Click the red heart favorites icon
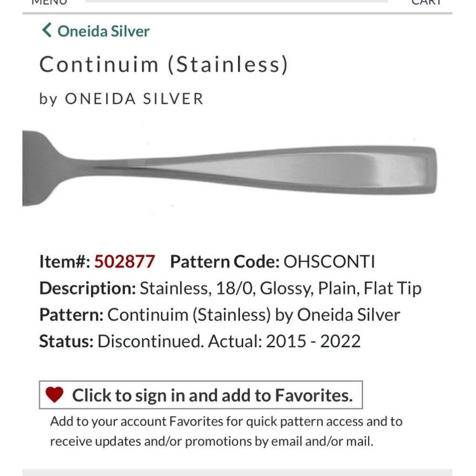Image resolution: width=476 pixels, height=476 pixels. pos(54,395)
